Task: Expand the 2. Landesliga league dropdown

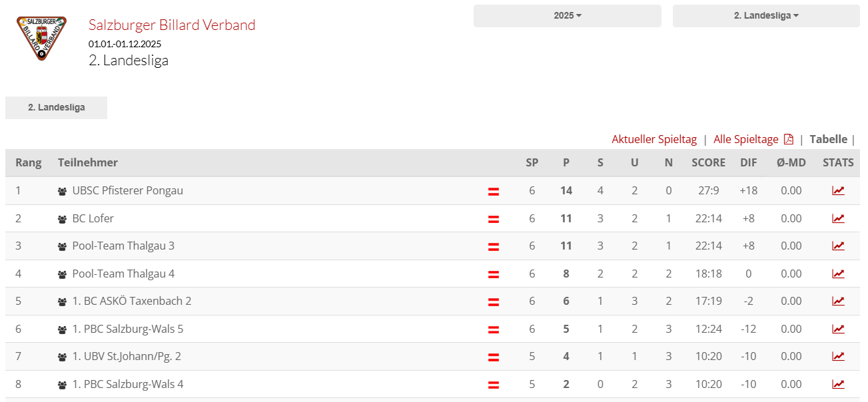Action: [766, 16]
